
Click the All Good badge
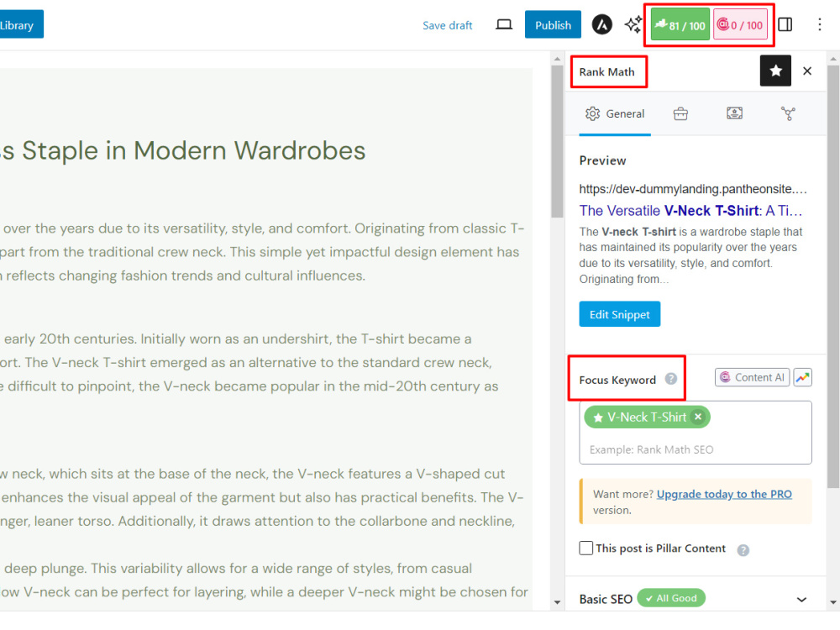(x=670, y=598)
